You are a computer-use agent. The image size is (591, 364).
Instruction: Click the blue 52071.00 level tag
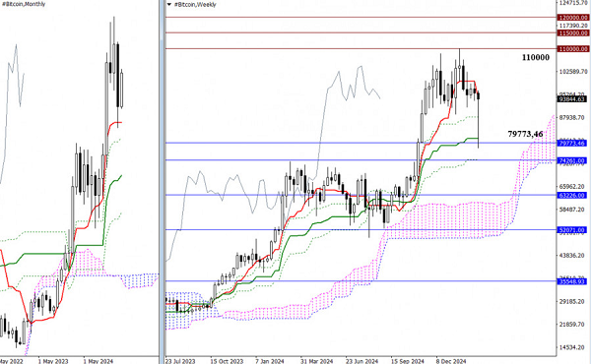[572, 230]
